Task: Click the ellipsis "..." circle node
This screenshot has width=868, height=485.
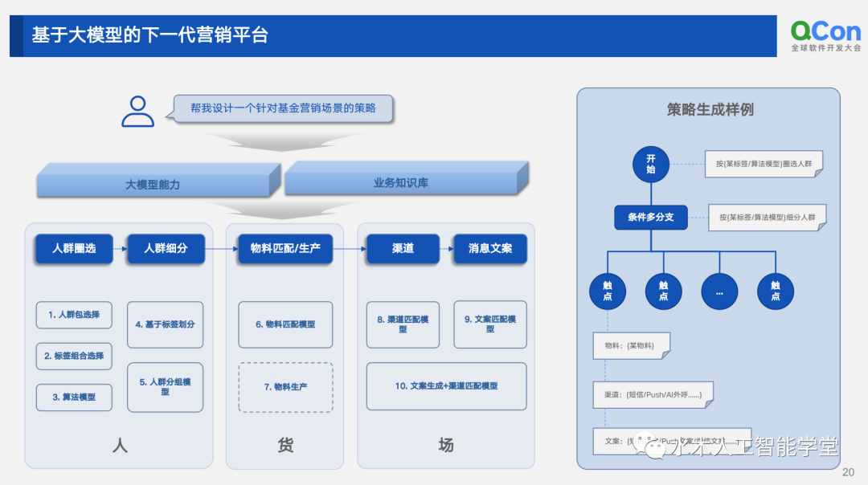Action: coord(719,291)
